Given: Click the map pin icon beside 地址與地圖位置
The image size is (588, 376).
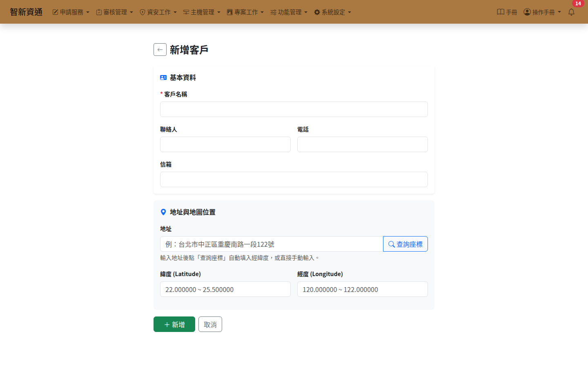Looking at the screenshot, I should [163, 212].
